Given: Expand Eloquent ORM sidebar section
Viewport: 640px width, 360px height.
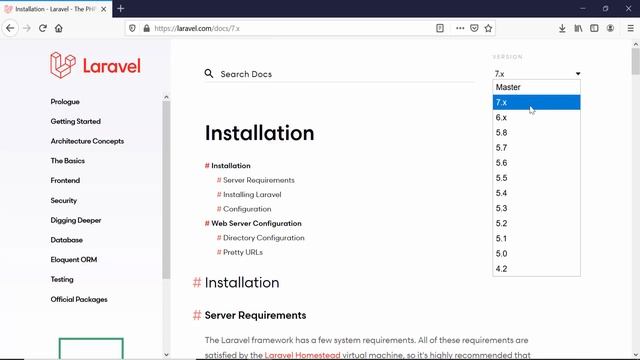Looking at the screenshot, I should 74,260.
